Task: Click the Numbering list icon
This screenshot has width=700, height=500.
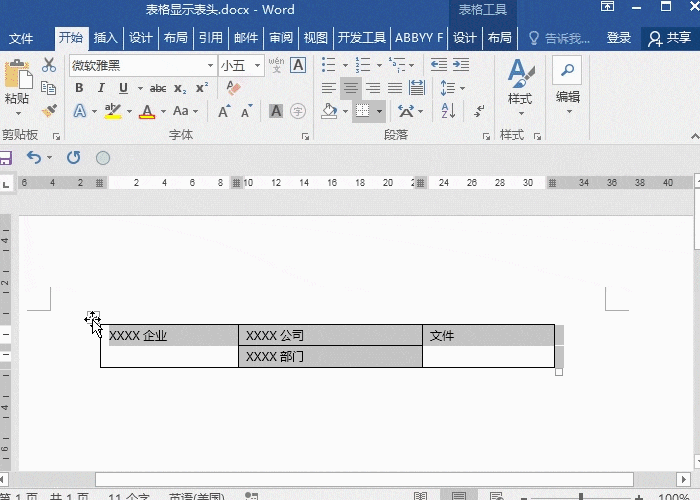Action: [362, 65]
